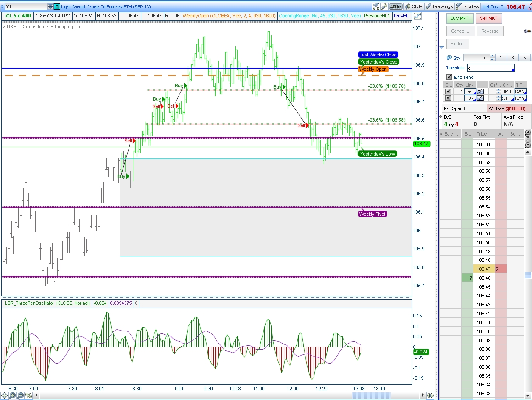Click the panel settings wrench icon at right edge
Viewport: 532px width, 400px height.
pos(528,31)
